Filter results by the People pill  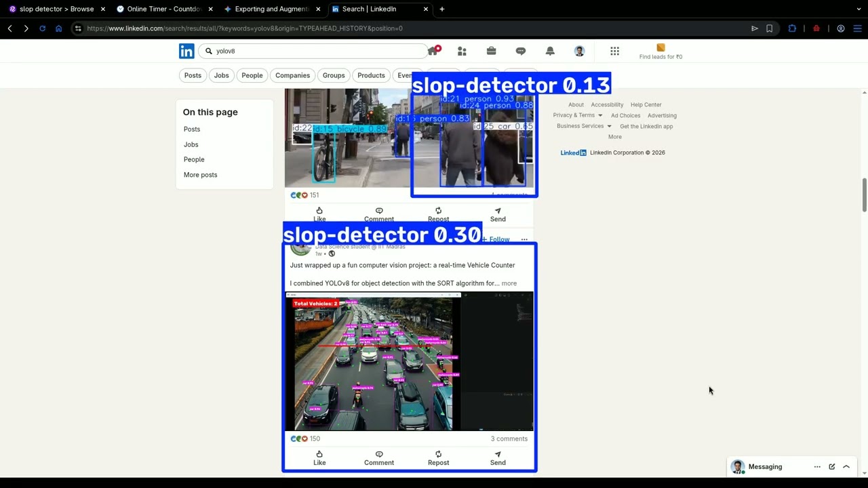pyautogui.click(x=252, y=75)
